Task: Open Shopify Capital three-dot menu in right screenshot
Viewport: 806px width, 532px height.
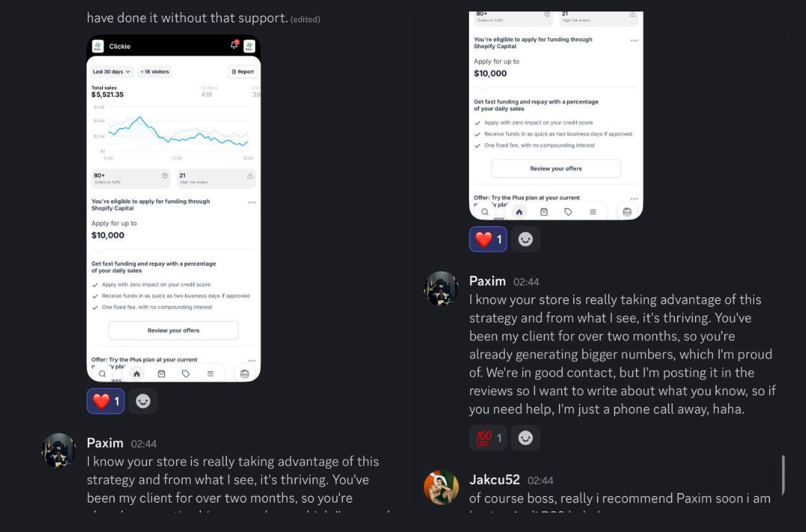Action: (634, 41)
